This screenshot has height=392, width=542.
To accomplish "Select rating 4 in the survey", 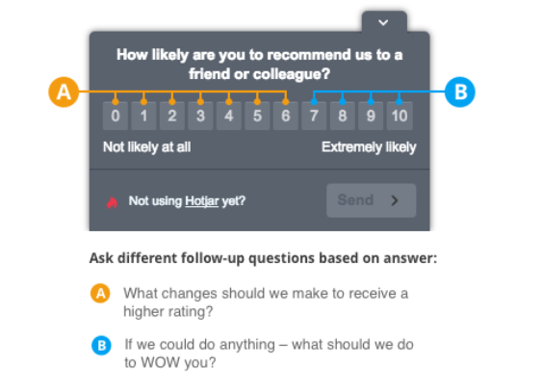I will (229, 116).
